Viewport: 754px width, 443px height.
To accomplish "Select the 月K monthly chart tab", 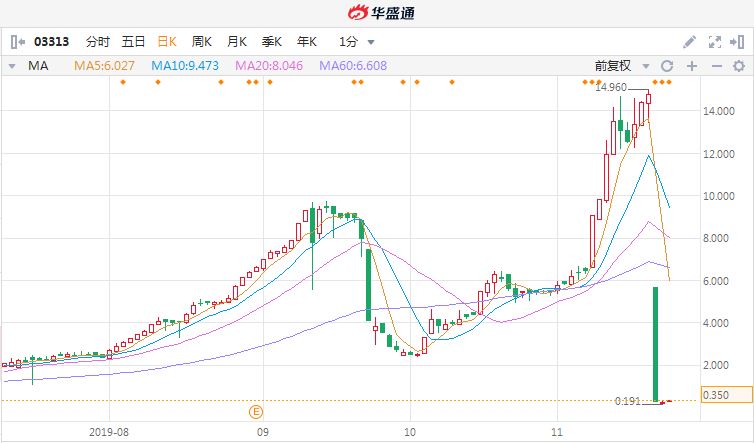I will click(237, 42).
